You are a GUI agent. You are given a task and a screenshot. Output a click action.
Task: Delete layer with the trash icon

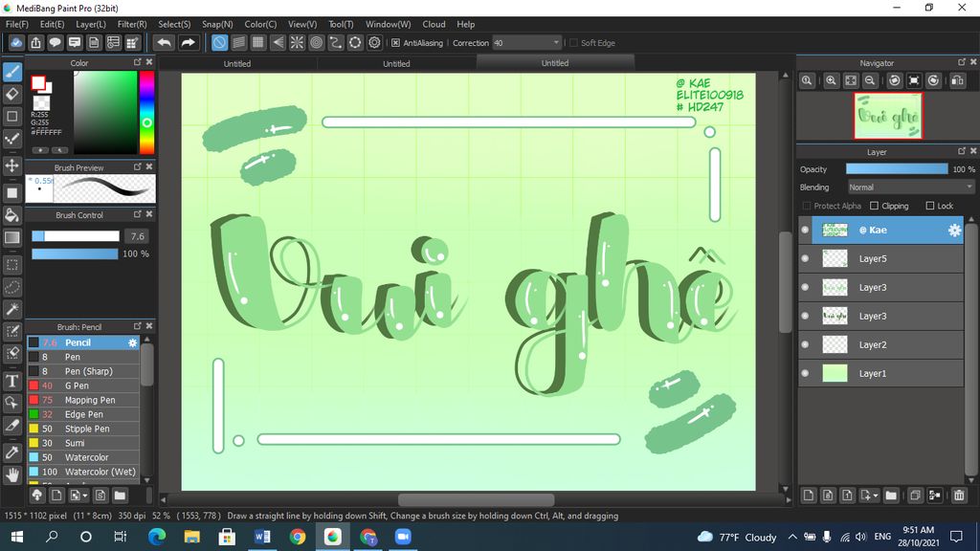click(x=959, y=496)
